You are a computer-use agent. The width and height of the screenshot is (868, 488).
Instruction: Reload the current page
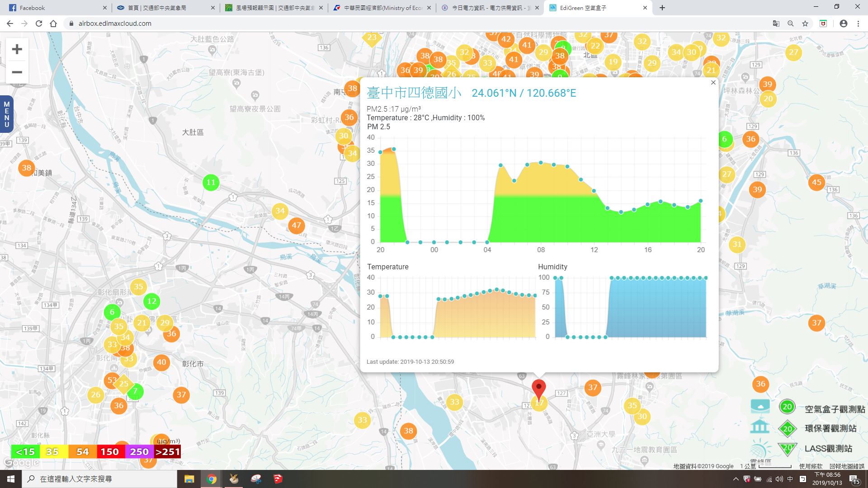tap(39, 23)
